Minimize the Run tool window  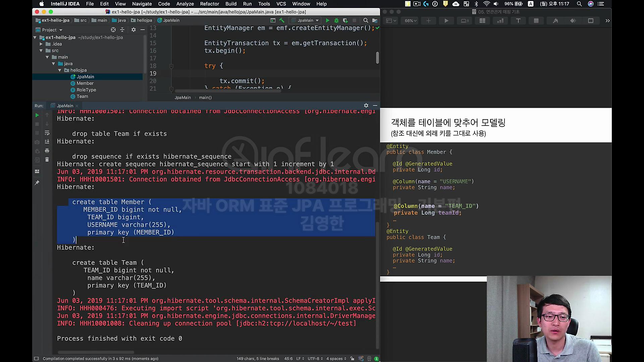tap(375, 106)
